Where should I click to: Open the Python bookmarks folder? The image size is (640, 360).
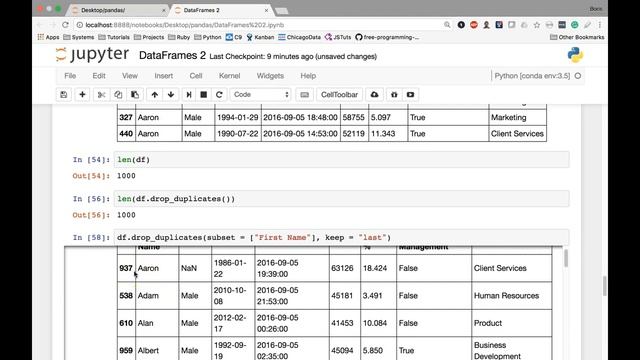click(208, 37)
